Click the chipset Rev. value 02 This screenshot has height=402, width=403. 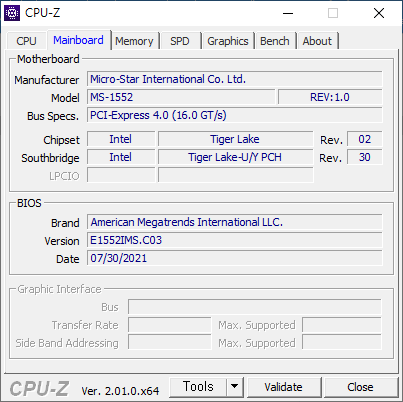(x=365, y=139)
